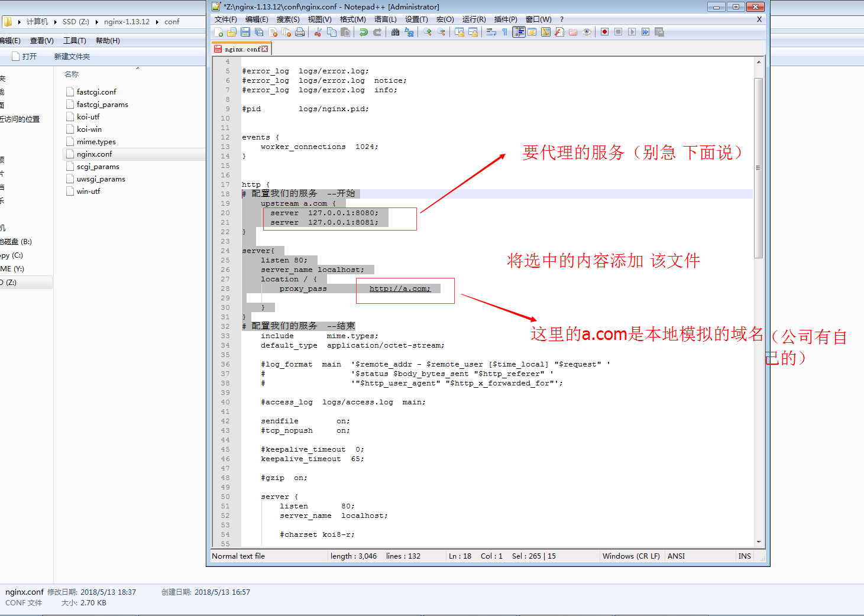Zoom out of the editor text
The height and width of the screenshot is (616, 864).
coord(441,32)
